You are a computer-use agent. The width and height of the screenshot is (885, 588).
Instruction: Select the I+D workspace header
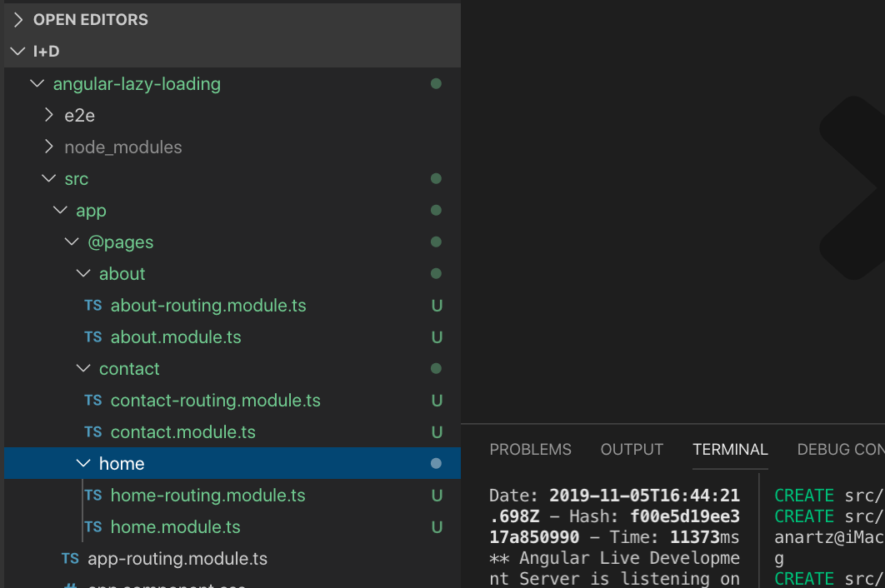[x=39, y=51]
